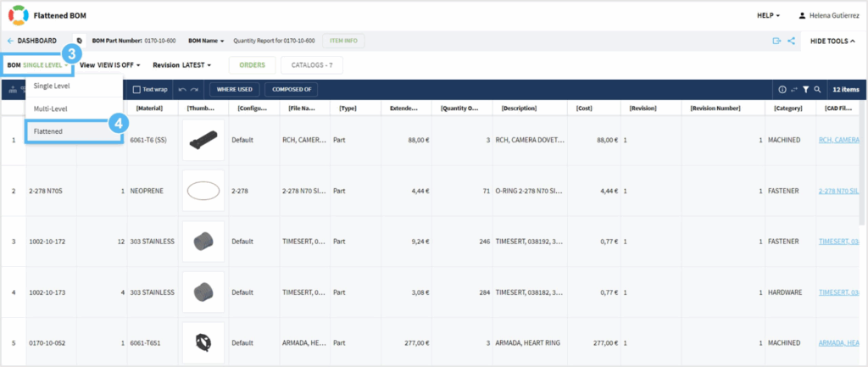
Task: Click the search magnifier icon
Action: coord(817,89)
